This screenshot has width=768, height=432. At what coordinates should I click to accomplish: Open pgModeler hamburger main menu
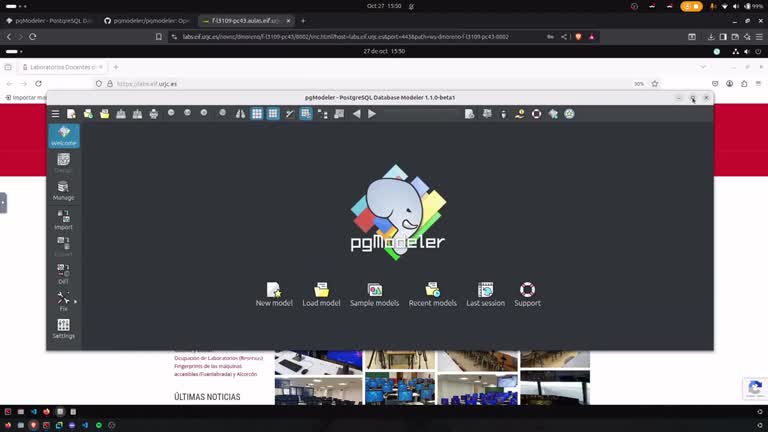tap(55, 114)
